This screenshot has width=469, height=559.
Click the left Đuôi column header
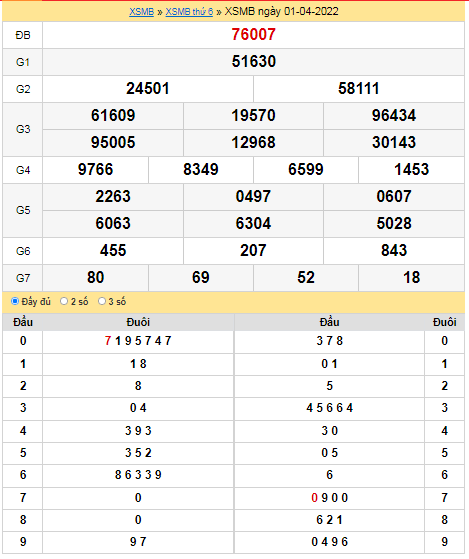pos(138,322)
